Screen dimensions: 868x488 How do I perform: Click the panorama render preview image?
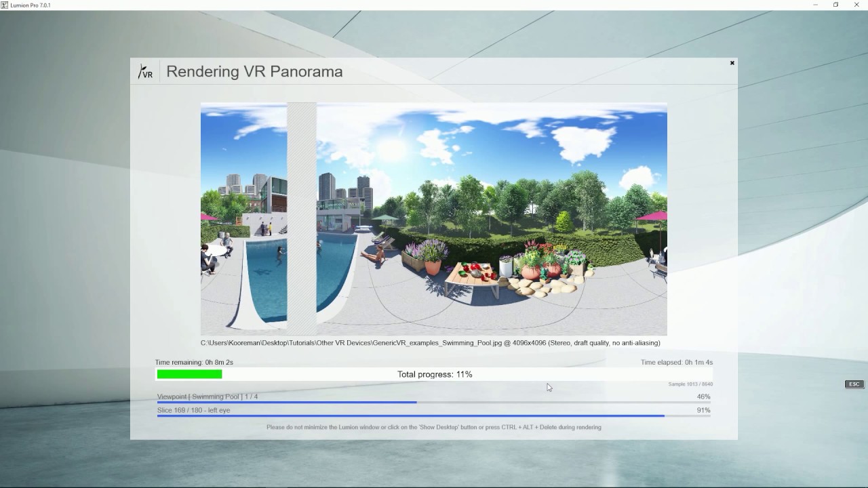pos(434,219)
